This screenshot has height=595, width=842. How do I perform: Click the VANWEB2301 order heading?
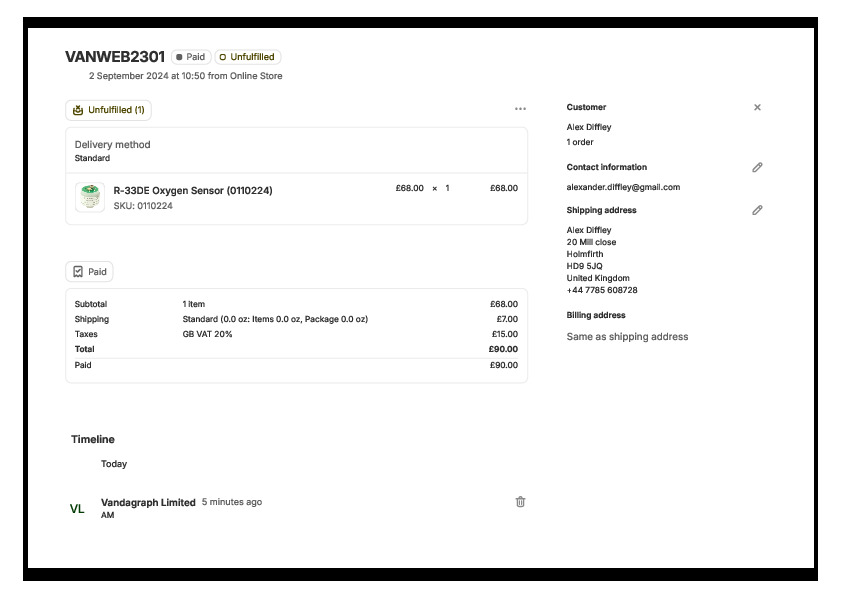click(114, 57)
